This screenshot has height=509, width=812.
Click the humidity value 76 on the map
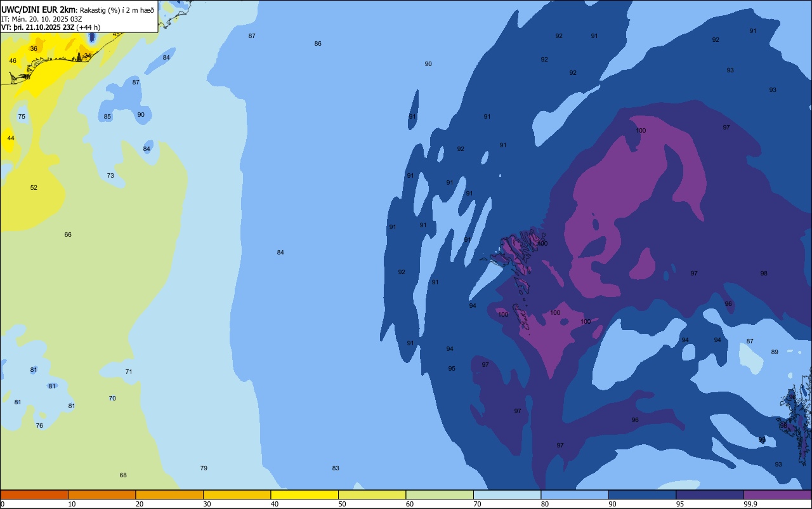(x=39, y=425)
